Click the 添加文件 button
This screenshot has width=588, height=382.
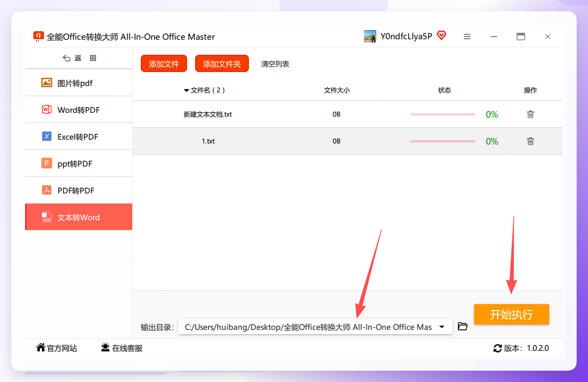tap(164, 64)
